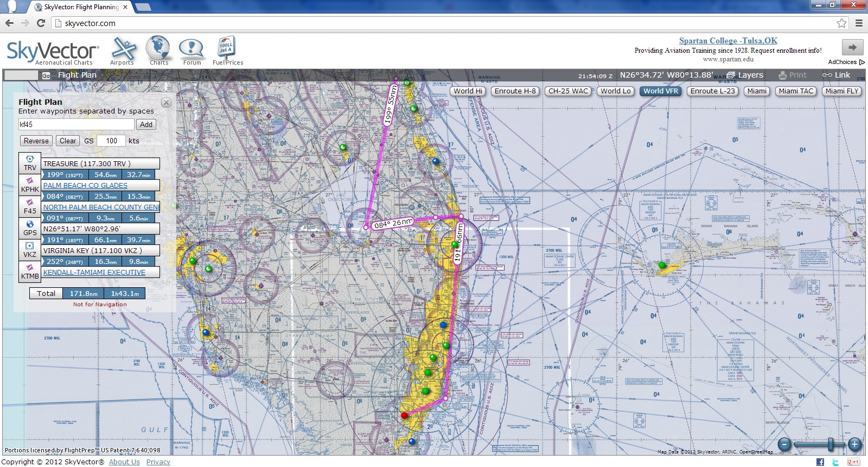
Task: Click the Print map option
Action: point(792,75)
